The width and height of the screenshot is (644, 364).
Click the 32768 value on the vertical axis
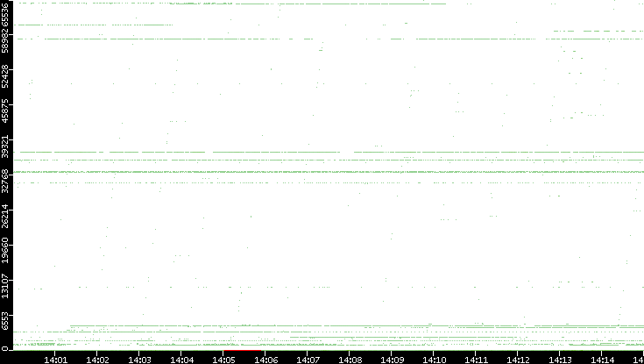5,181
